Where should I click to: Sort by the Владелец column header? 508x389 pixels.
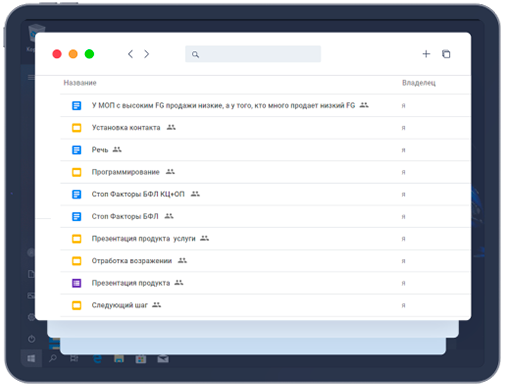[419, 83]
